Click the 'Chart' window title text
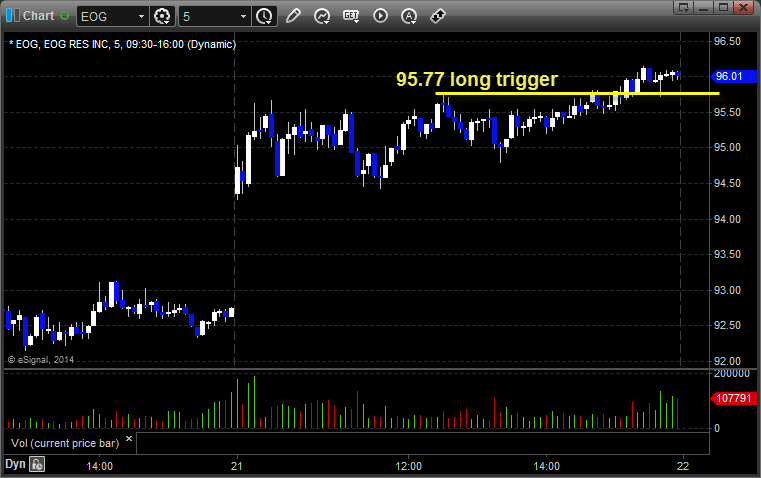761x478 pixels. [x=39, y=16]
